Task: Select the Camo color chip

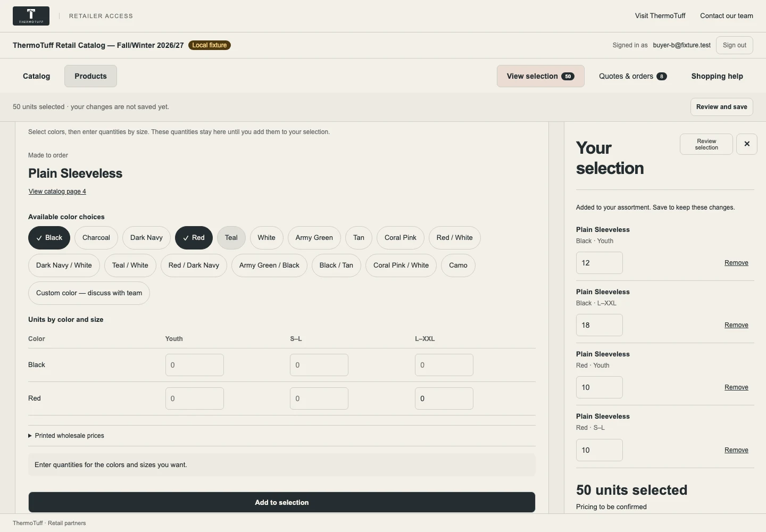Action: pos(458,265)
